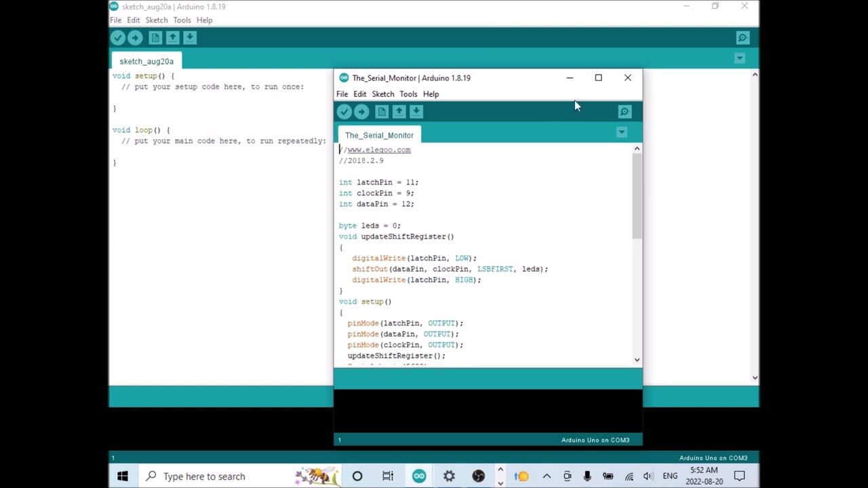Screen dimensions: 868x488
Task: Open Tools menu in sketch_aug20a window
Action: pos(182,20)
